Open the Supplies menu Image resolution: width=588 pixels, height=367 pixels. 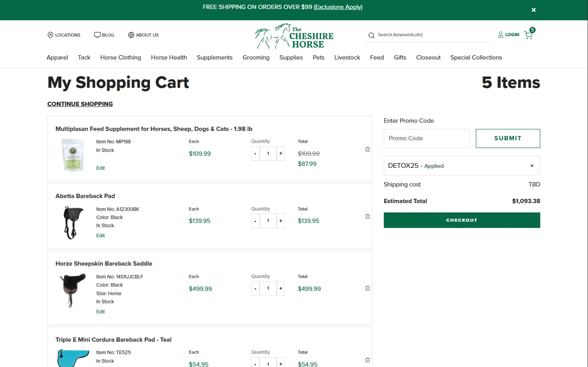(x=291, y=57)
